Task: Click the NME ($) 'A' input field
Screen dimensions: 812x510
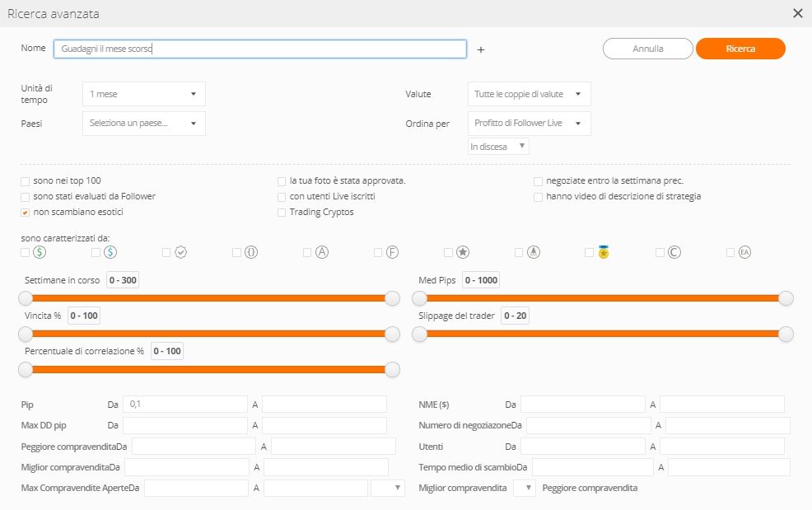Action: coord(722,405)
